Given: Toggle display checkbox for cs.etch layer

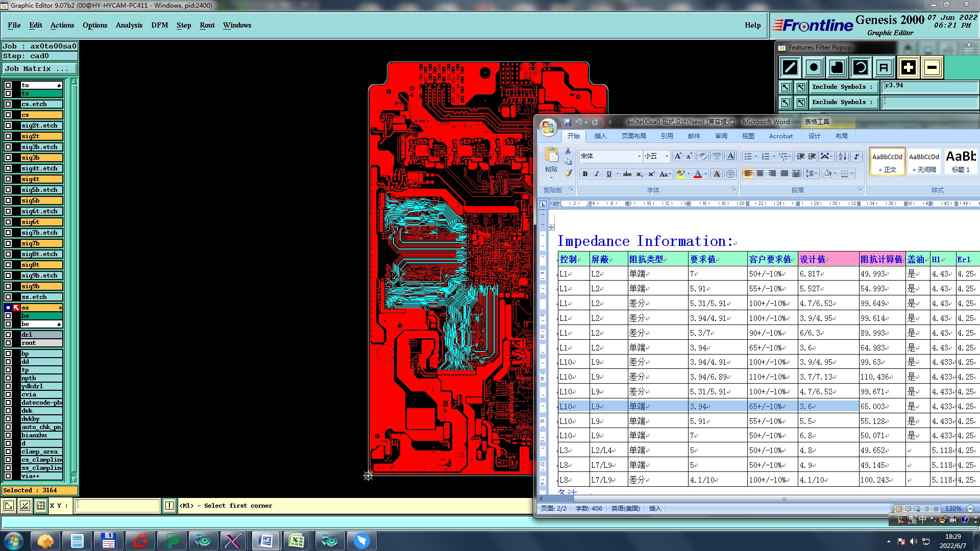Looking at the screenshot, I should tap(8, 104).
